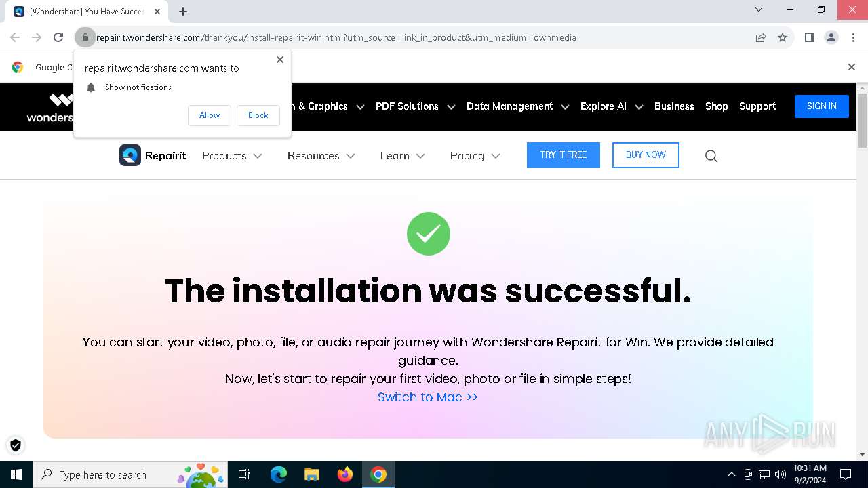
Task: Open volume control in system tray
Action: pos(781,474)
